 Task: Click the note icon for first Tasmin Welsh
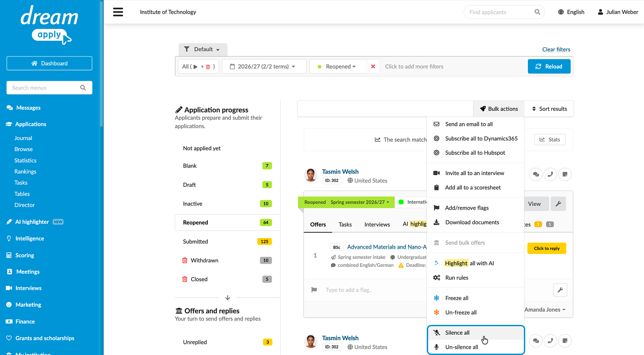pos(565,175)
